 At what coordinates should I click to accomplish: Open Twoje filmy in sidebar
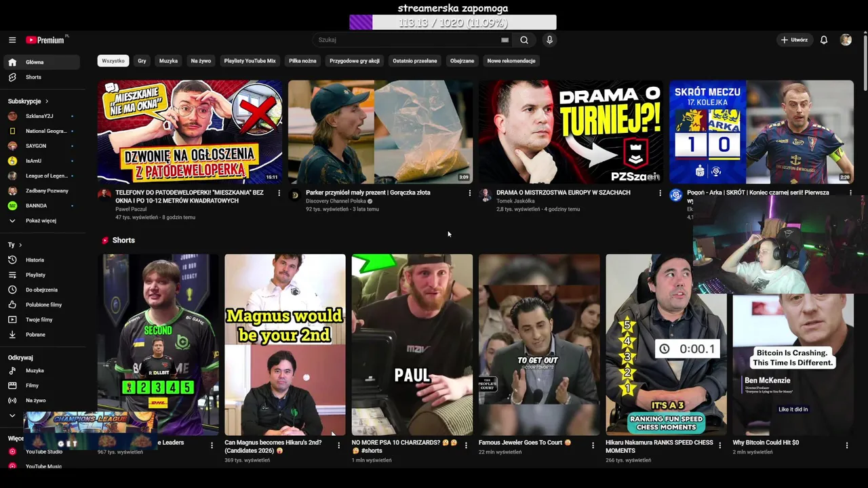[x=41, y=320]
